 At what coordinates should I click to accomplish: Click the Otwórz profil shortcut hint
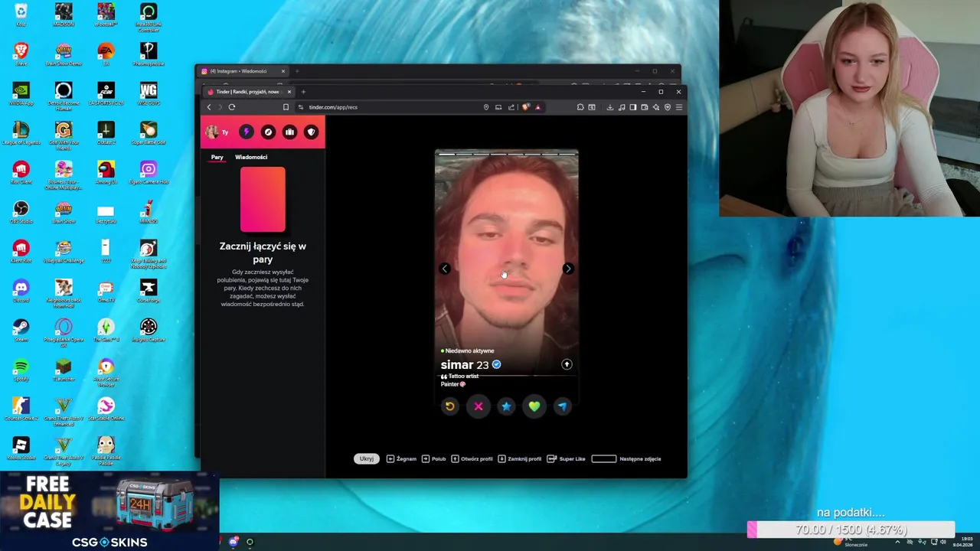coord(472,459)
